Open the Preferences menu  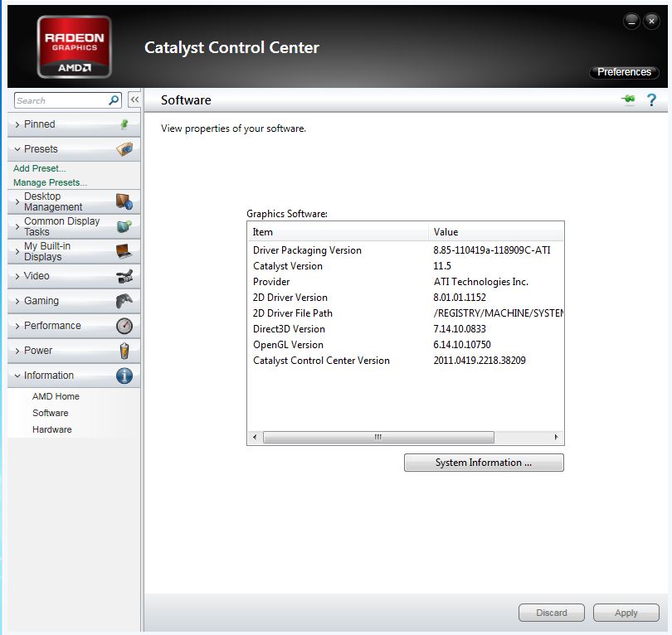[x=624, y=72]
